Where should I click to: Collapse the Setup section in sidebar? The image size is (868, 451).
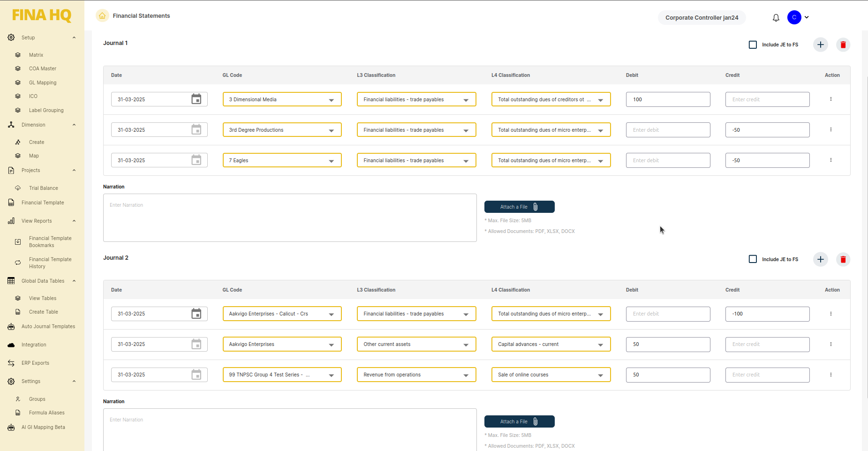point(74,38)
